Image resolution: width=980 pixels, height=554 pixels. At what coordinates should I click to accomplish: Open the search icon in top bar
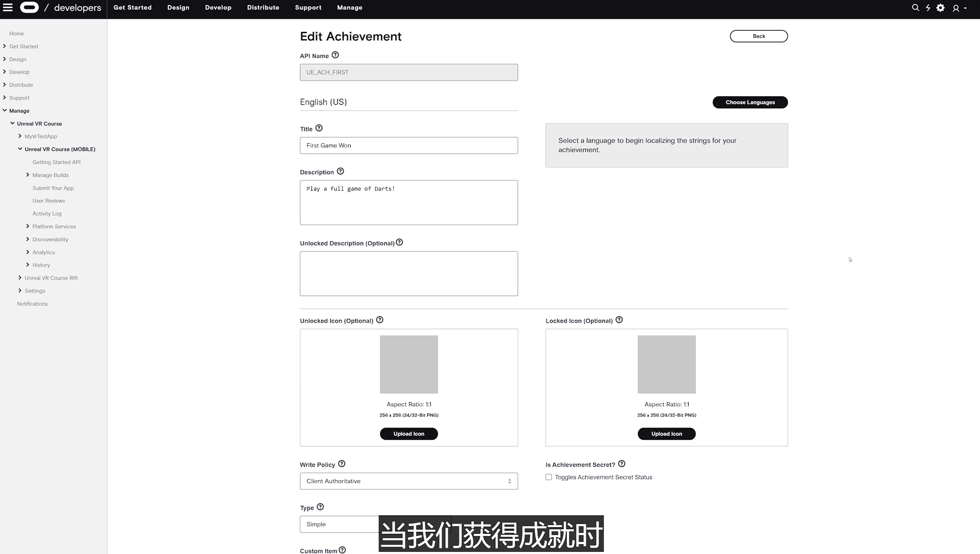(x=915, y=8)
